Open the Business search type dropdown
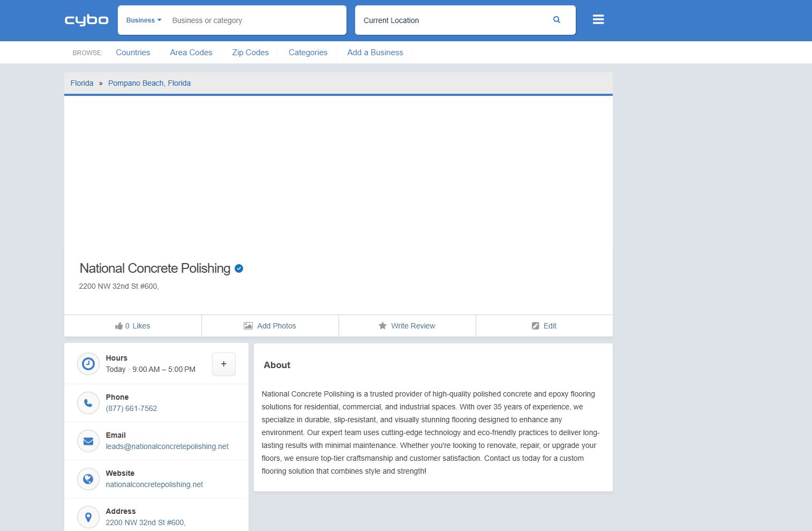This screenshot has width=812, height=531. 144,20
